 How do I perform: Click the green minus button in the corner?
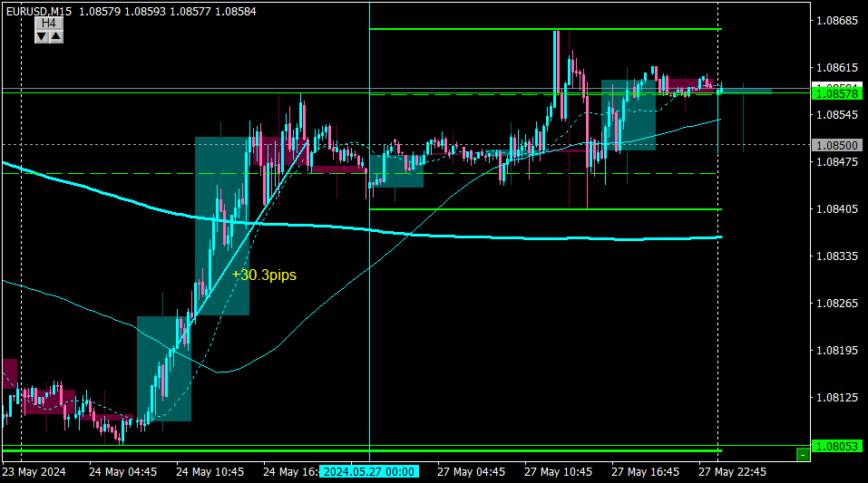[x=802, y=455]
